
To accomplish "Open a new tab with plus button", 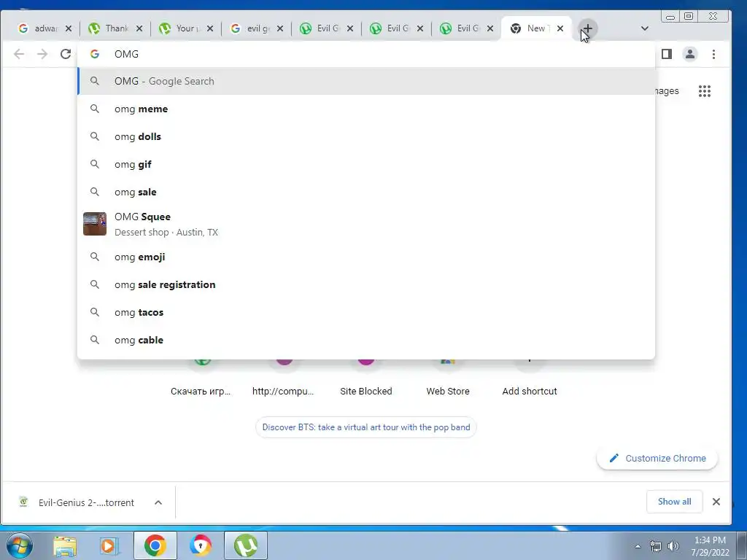I will (x=587, y=28).
